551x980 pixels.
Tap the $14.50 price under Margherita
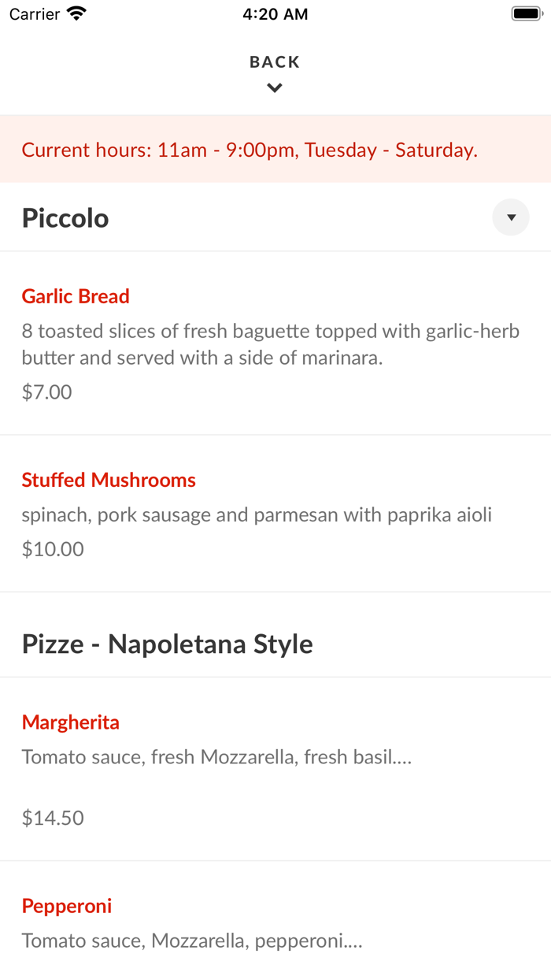point(52,817)
